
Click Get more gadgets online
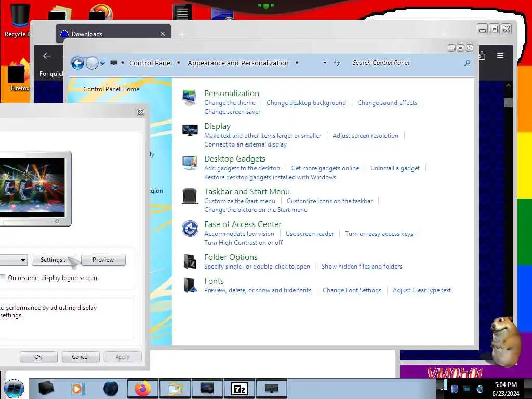325,168
